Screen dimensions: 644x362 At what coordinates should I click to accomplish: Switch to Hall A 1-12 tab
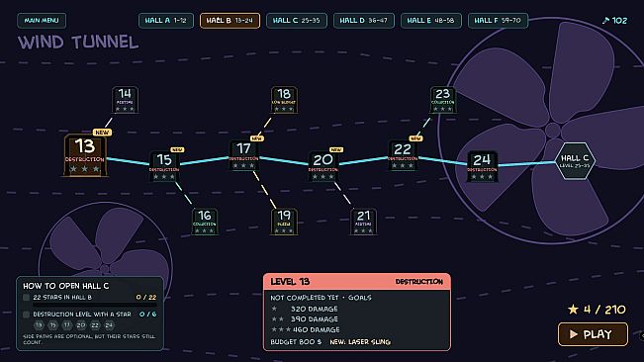(166, 20)
